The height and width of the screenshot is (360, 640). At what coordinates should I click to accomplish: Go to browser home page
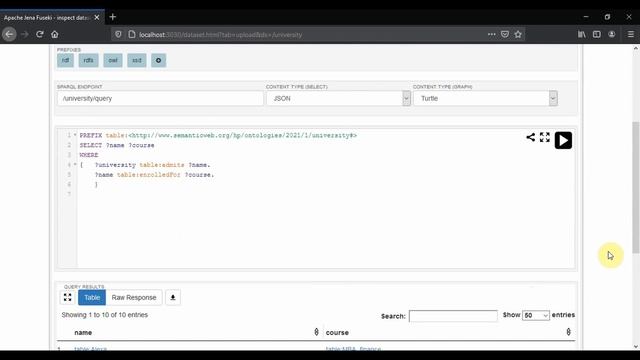pos(55,34)
